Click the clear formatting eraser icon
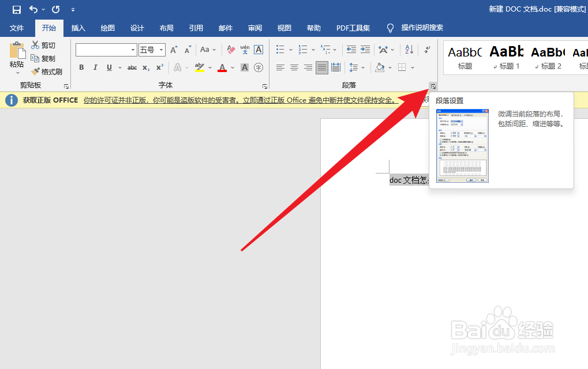The height and width of the screenshot is (369, 588). click(231, 50)
